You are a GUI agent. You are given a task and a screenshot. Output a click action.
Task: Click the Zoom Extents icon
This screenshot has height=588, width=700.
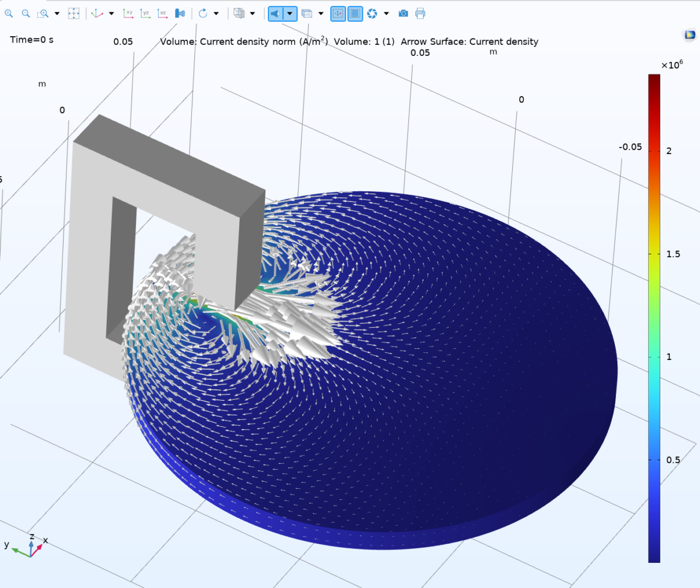tap(73, 13)
